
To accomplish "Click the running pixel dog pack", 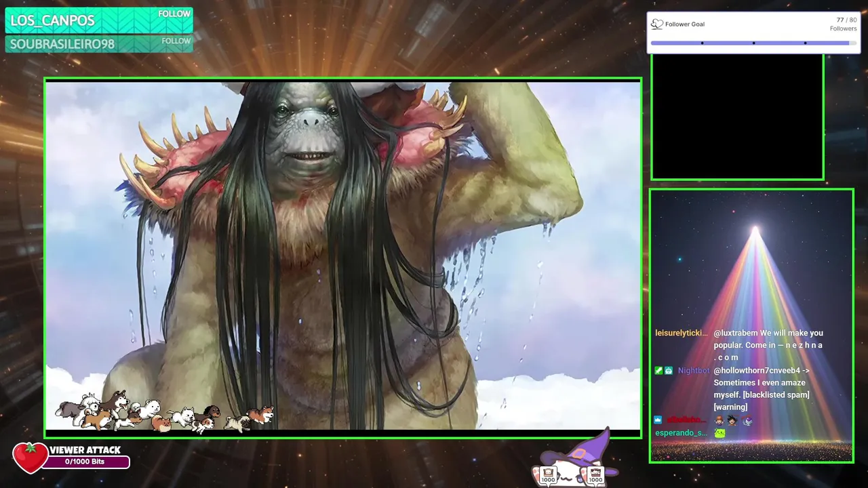I will click(x=164, y=411).
